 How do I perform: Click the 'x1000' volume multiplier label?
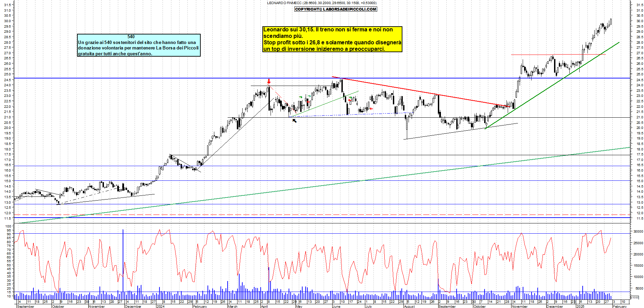click(x=635, y=297)
